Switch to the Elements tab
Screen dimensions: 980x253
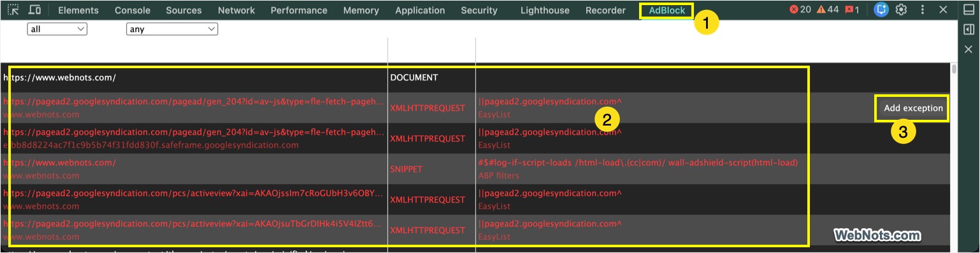click(x=78, y=10)
